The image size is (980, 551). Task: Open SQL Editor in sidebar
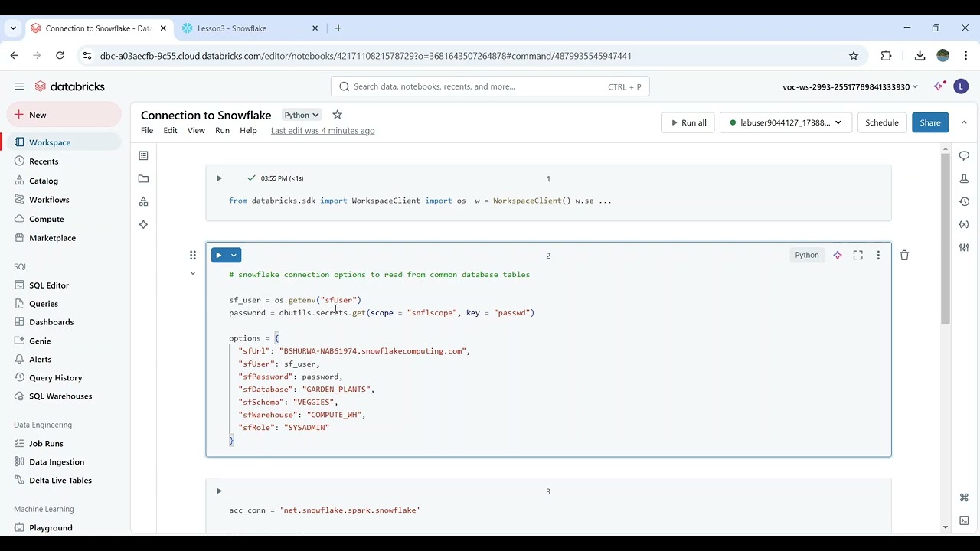tap(64, 285)
